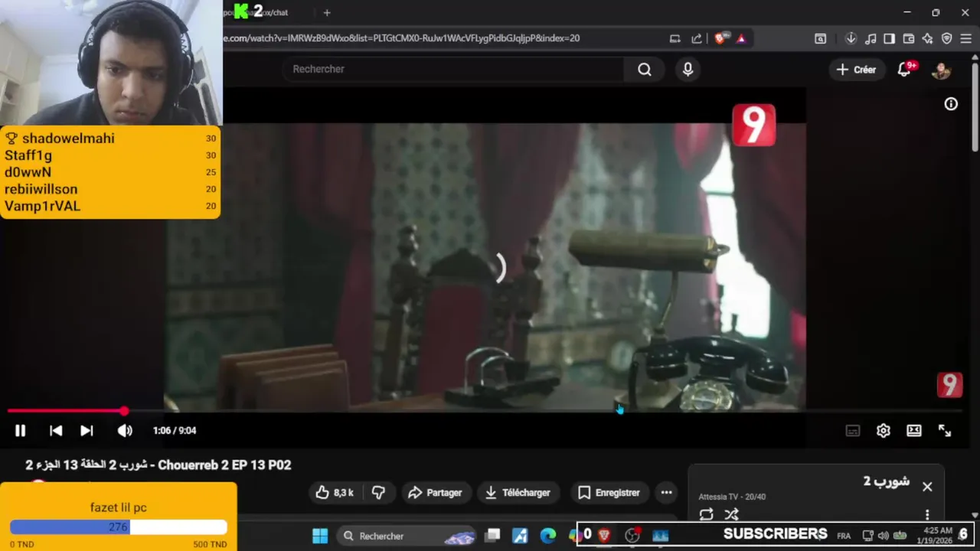
Task: Open the music note playlist icon
Action: coord(871,38)
